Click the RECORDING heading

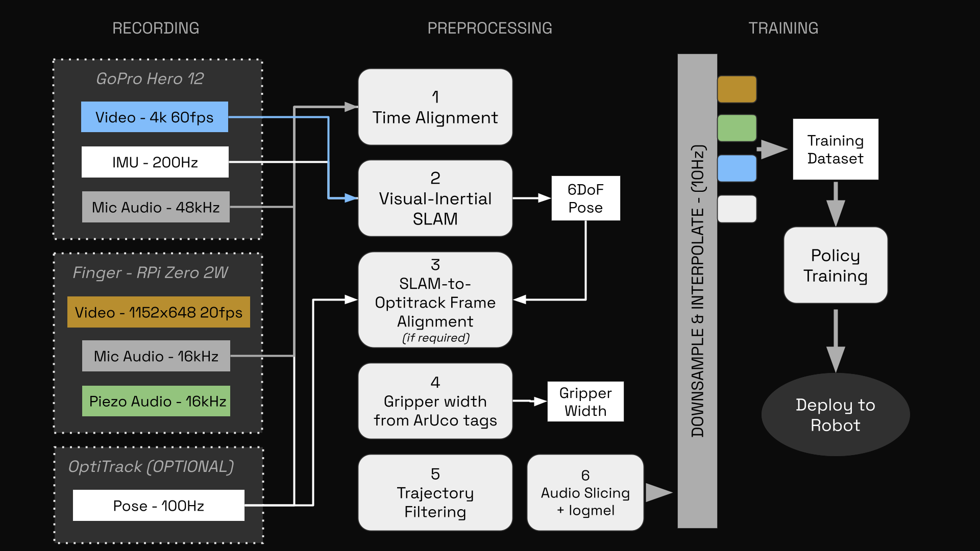[x=156, y=28]
